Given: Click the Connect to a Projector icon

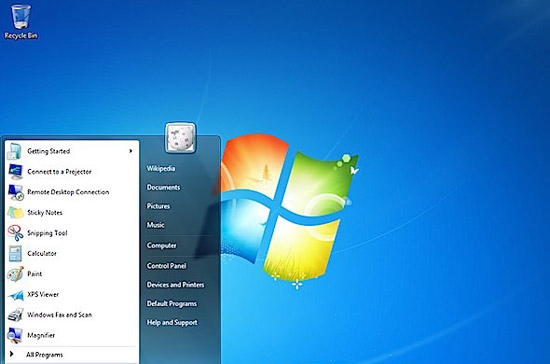Looking at the screenshot, I should (x=15, y=172).
